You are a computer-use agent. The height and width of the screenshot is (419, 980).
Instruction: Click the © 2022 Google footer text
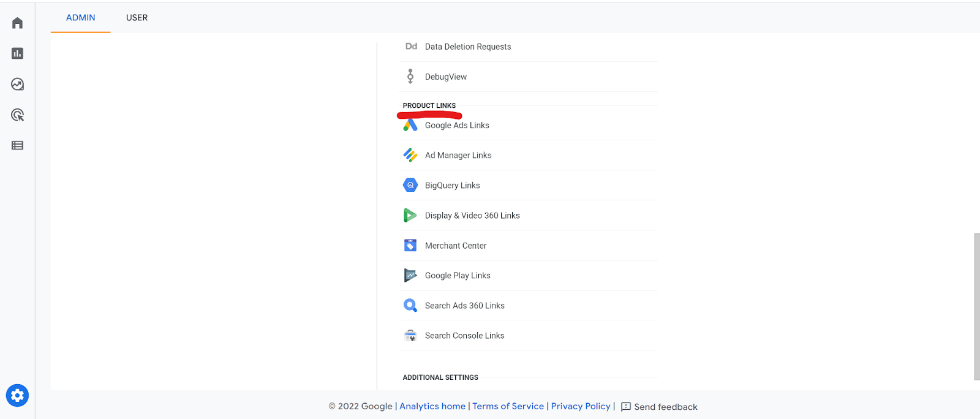click(360, 406)
